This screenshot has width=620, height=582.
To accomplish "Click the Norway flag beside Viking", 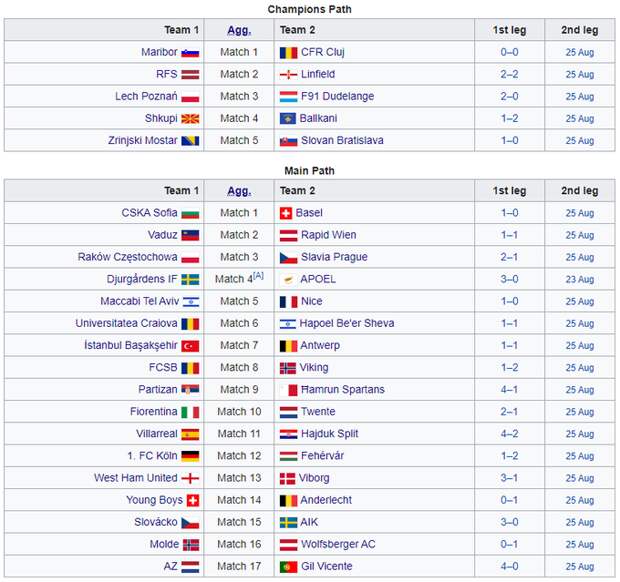I will [x=287, y=368].
